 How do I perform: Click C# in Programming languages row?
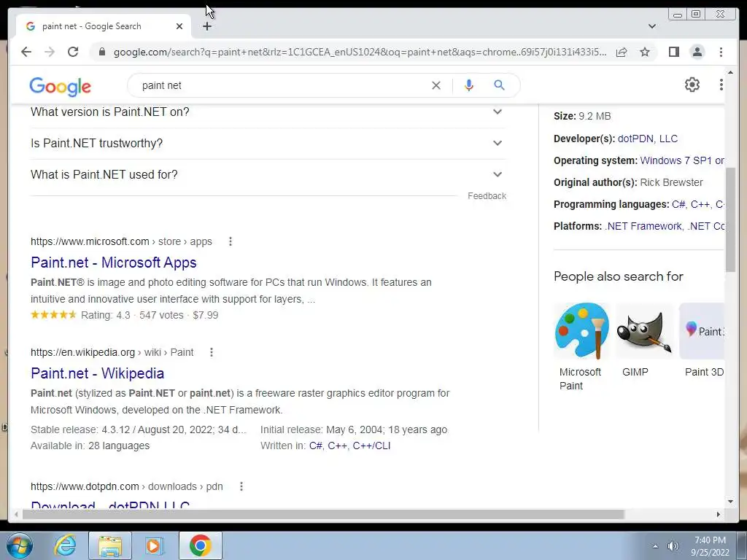pyautogui.click(x=678, y=204)
